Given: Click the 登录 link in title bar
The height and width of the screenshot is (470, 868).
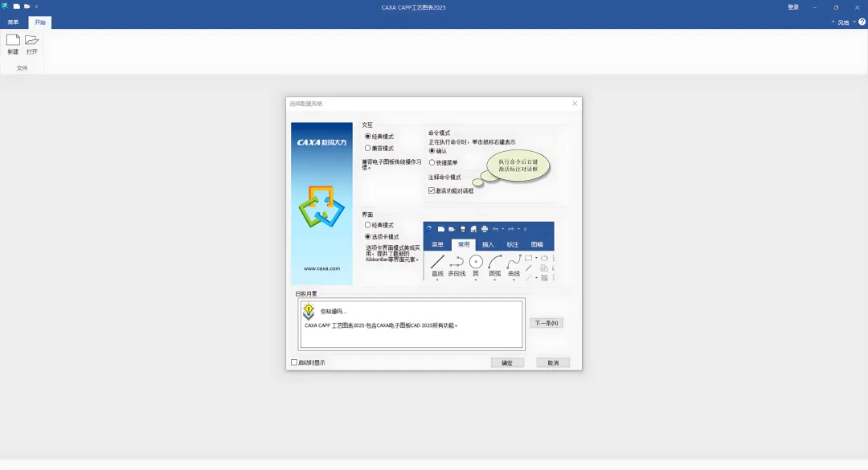Looking at the screenshot, I should click(x=793, y=7).
